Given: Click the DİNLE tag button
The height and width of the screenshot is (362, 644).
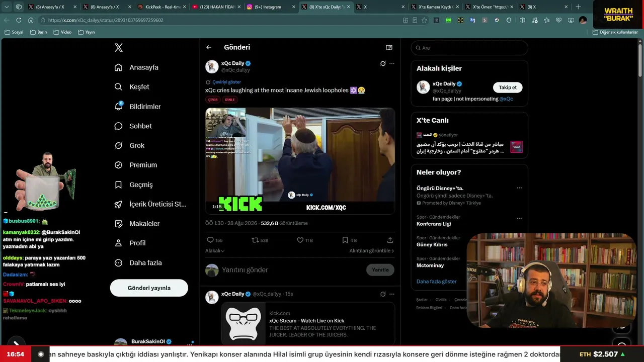Looking at the screenshot, I should tap(230, 100).
